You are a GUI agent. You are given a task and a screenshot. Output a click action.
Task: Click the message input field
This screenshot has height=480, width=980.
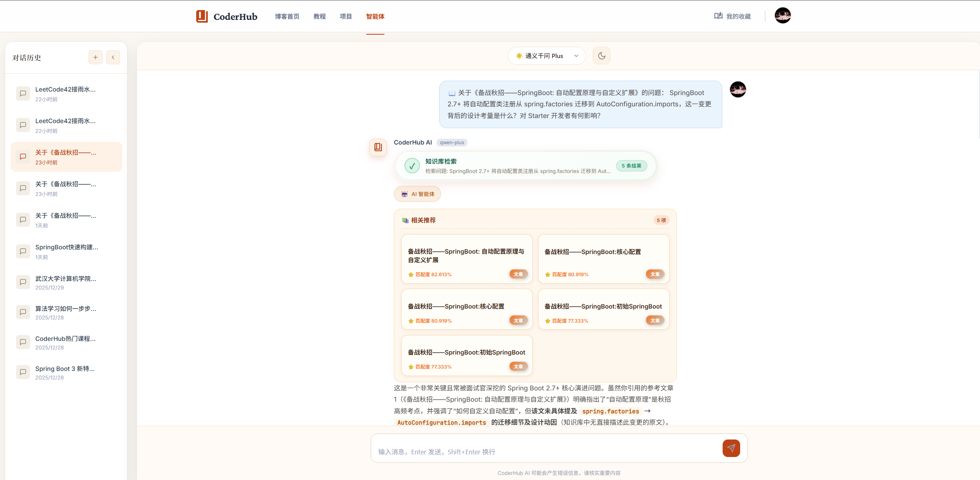[x=546, y=452]
